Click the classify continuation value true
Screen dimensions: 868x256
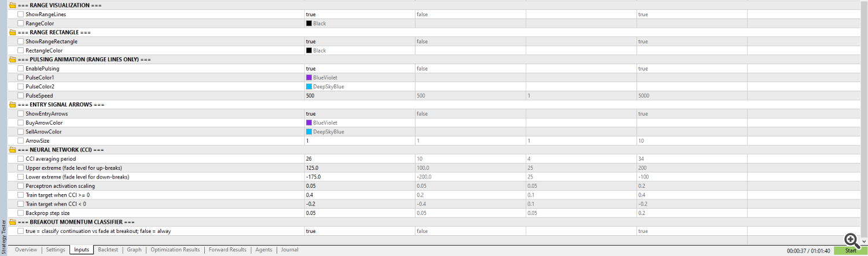tap(311, 231)
